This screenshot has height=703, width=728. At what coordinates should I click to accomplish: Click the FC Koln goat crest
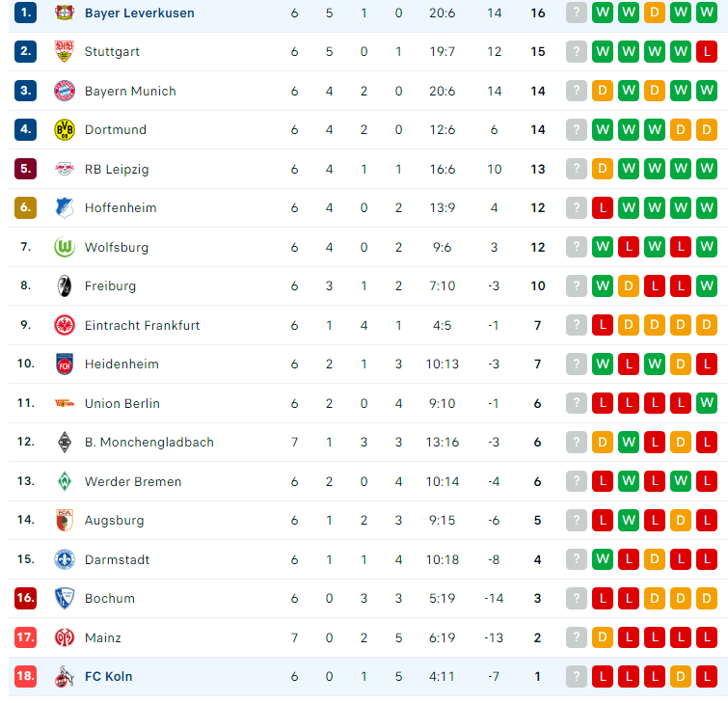pyautogui.click(x=65, y=677)
